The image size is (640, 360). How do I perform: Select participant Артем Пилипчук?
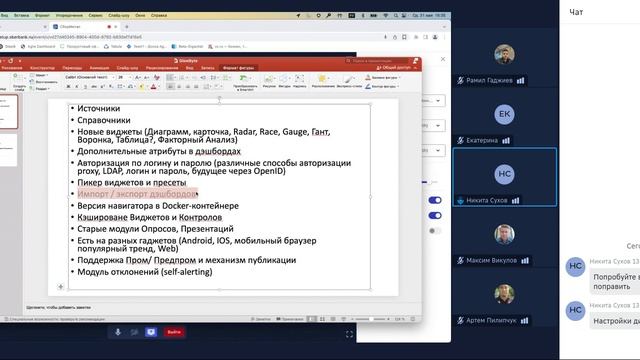(504, 298)
